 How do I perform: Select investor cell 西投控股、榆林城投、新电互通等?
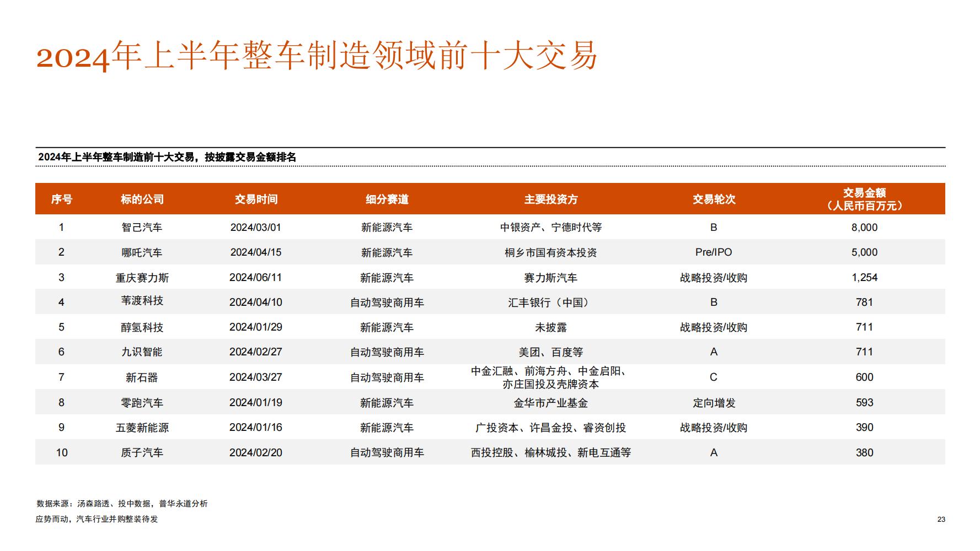coord(551,452)
